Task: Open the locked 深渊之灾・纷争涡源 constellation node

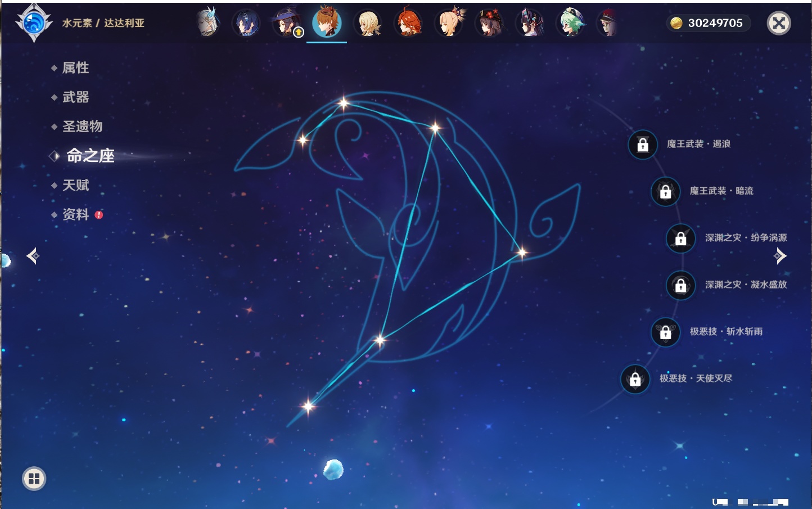Action: point(681,238)
